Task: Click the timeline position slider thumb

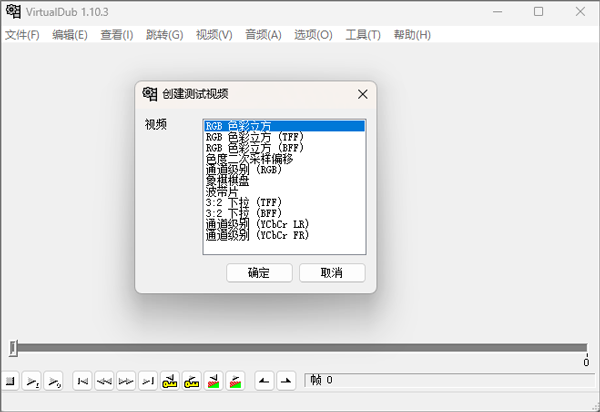Action: click(13, 348)
